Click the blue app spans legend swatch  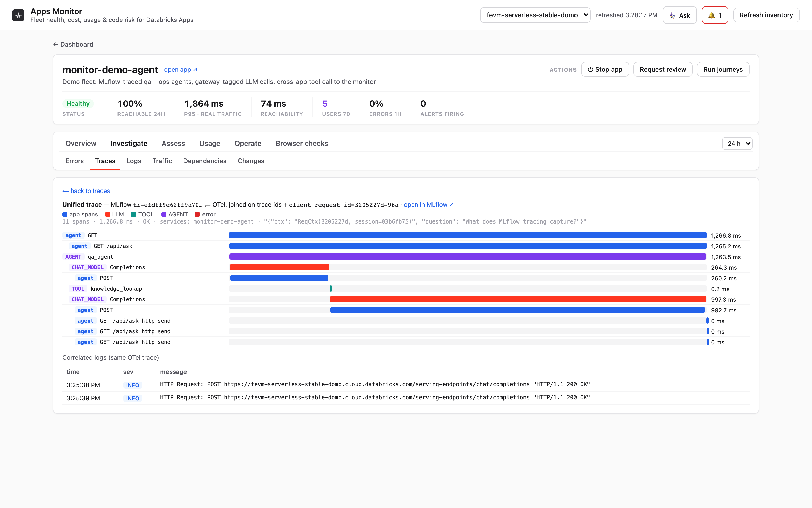pyautogui.click(x=65, y=214)
